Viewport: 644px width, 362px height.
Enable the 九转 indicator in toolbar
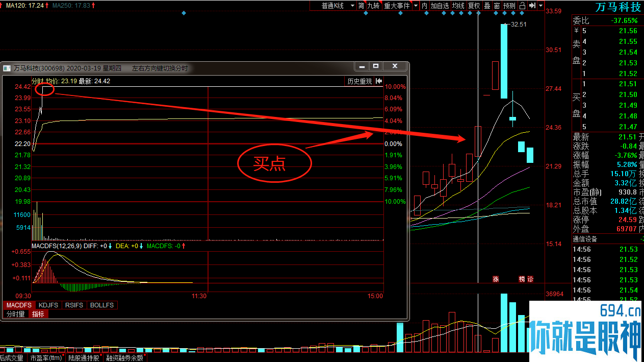click(x=374, y=6)
